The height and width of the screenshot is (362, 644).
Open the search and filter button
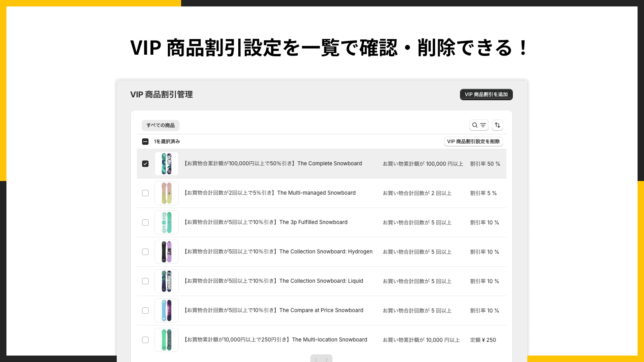[x=479, y=125]
